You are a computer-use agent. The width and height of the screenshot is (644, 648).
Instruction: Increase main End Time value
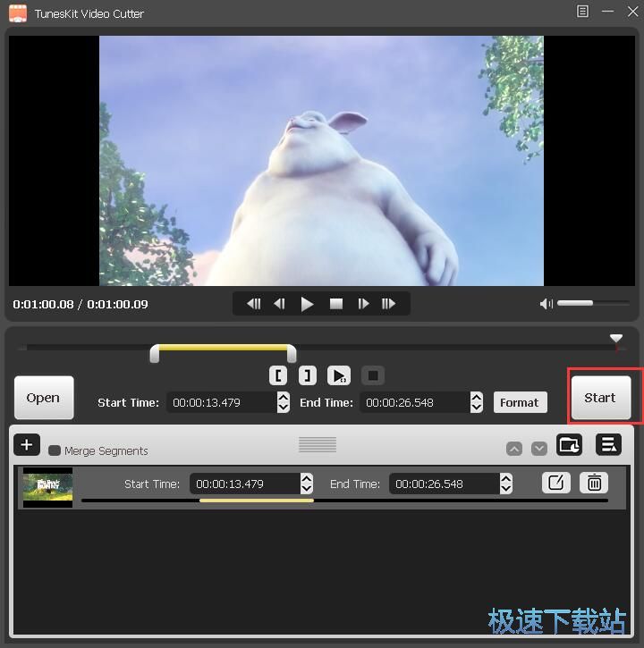[477, 398]
